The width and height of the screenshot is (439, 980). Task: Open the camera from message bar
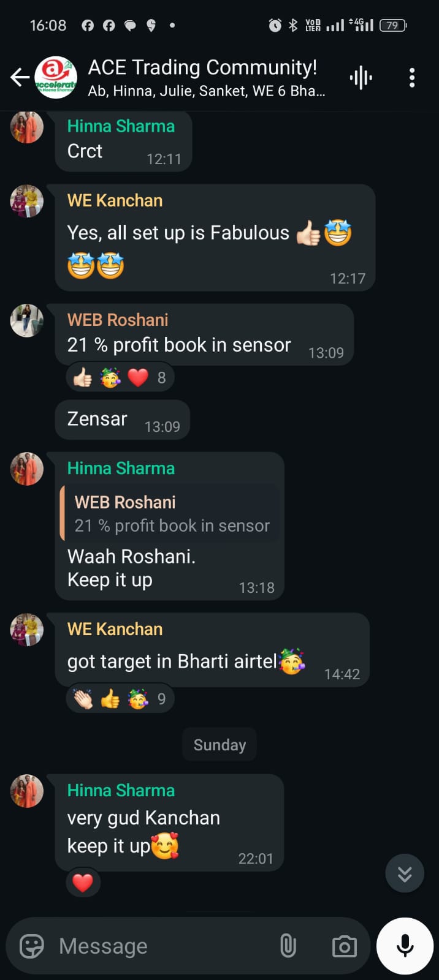(345, 946)
